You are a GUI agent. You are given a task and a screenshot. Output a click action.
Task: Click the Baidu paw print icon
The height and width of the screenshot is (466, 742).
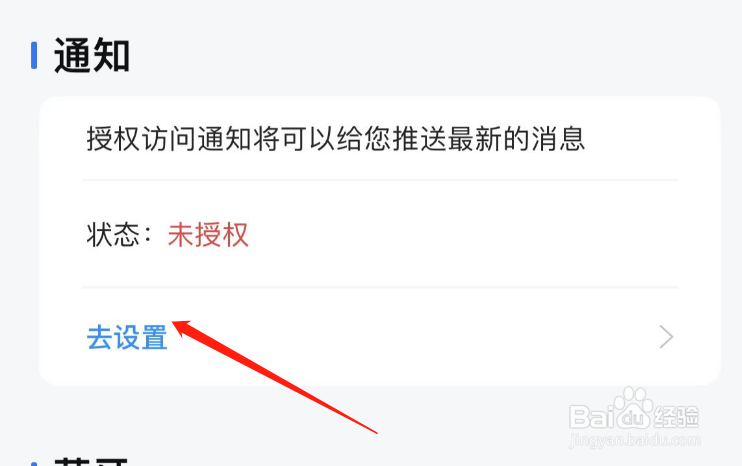[634, 407]
